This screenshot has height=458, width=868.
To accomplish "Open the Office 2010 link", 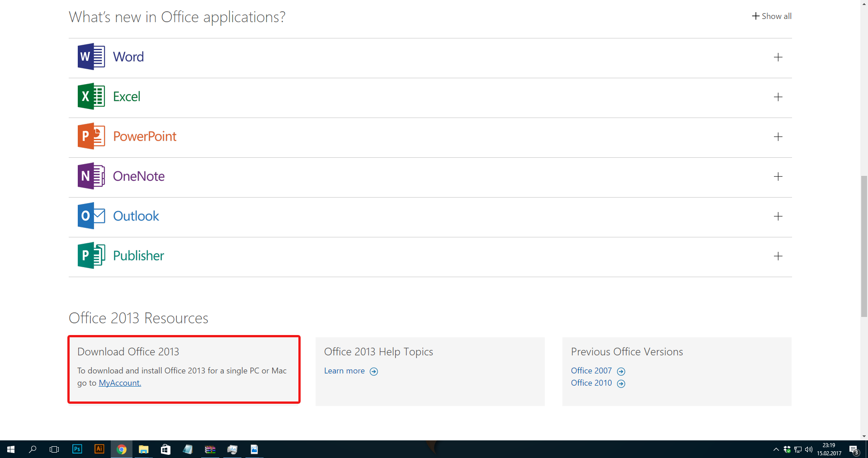I will (591, 383).
